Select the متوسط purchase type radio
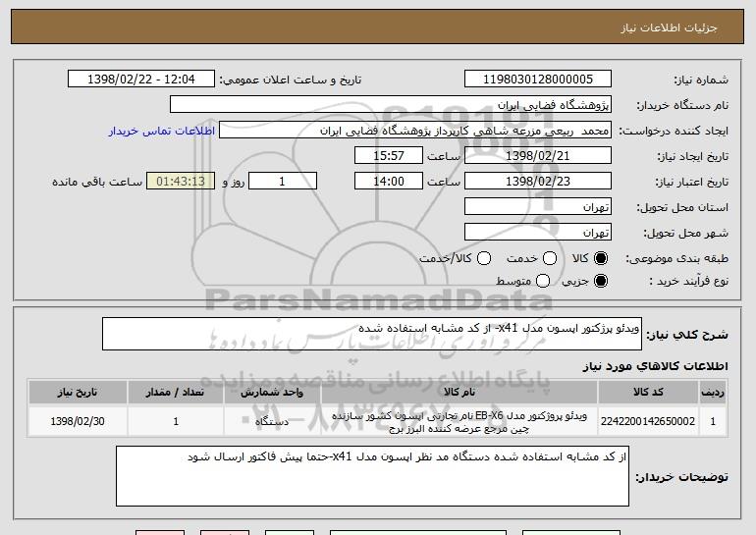The height and width of the screenshot is (535, 756). (543, 281)
